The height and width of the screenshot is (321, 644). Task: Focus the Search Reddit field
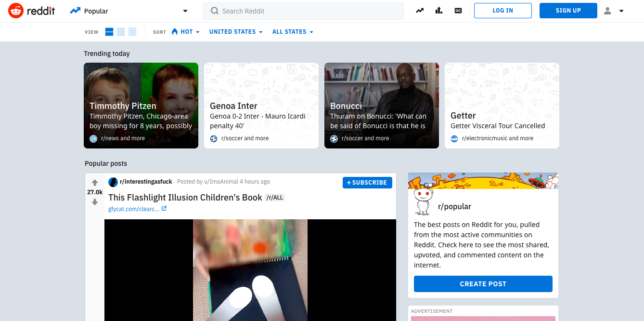pyautogui.click(x=303, y=11)
